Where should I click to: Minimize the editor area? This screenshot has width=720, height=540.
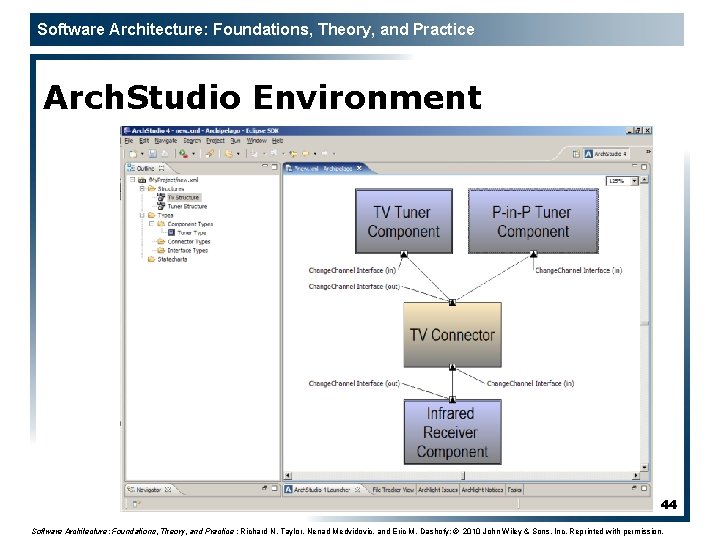click(x=635, y=166)
